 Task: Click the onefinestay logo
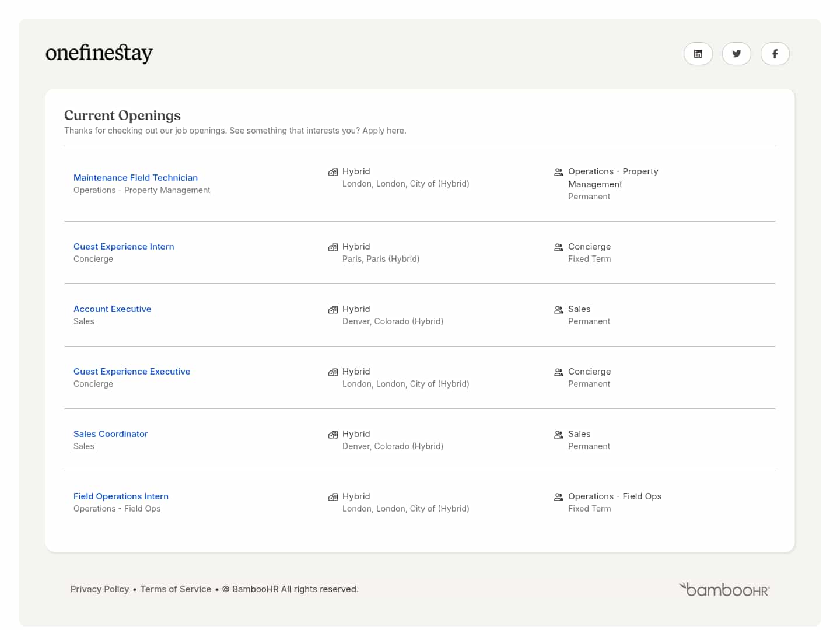pyautogui.click(x=99, y=53)
